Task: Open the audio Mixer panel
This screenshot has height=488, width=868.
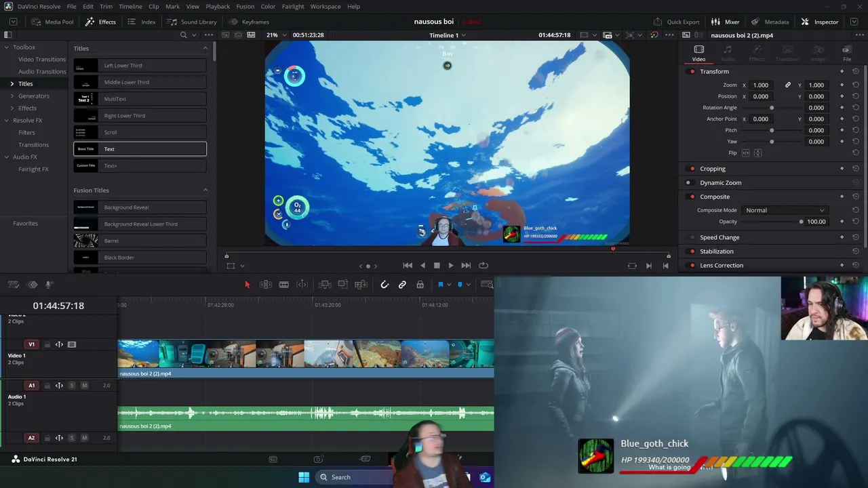Action: coord(726,22)
